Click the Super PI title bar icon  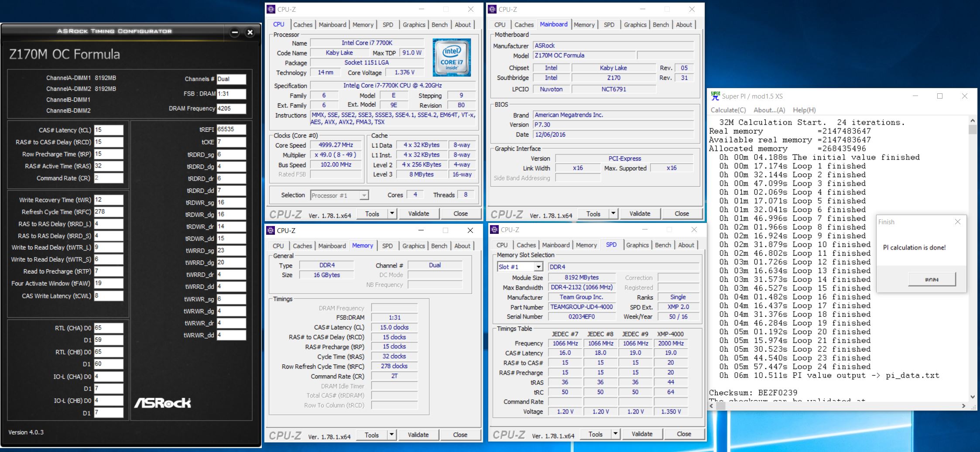click(x=715, y=96)
